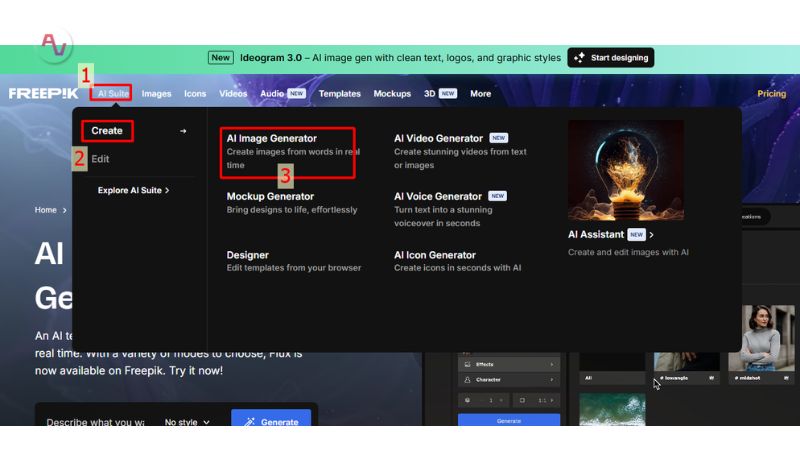Viewport: 800px width, 450px height.
Task: Open the Images menu
Action: click(x=157, y=94)
